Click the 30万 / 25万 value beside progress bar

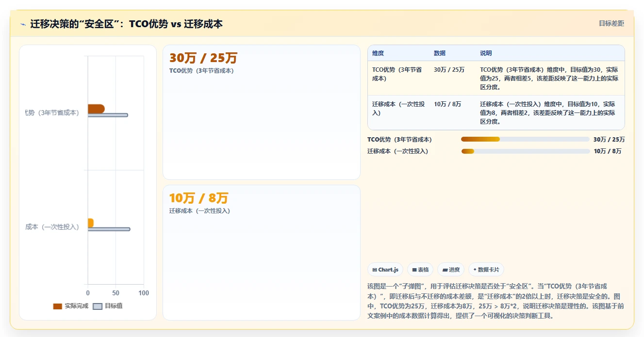(609, 140)
